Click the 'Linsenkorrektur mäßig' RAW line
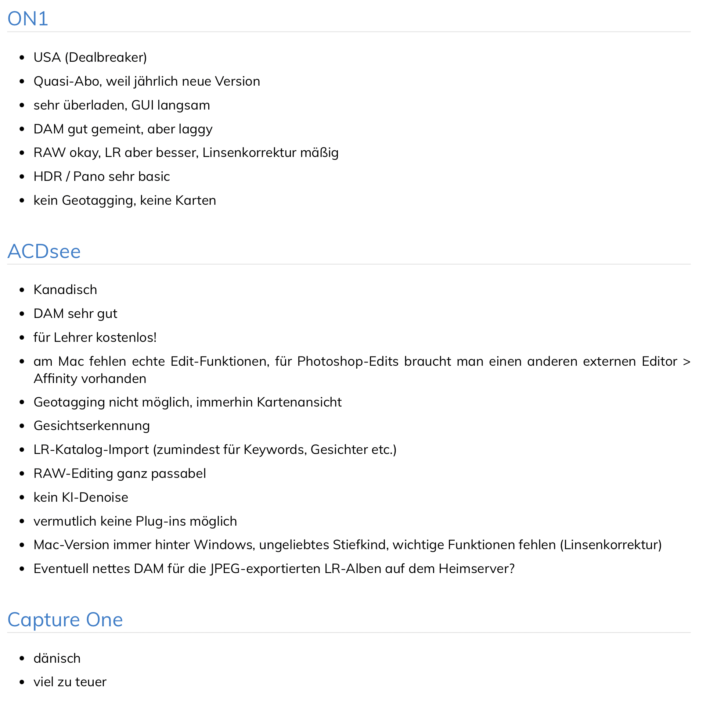The height and width of the screenshot is (705, 728). coord(186,153)
